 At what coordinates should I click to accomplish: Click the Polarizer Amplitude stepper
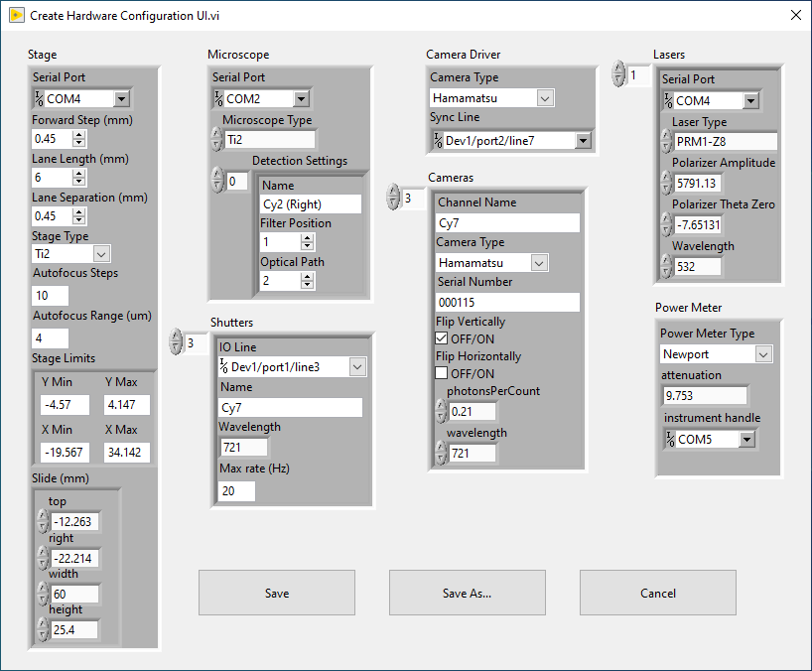667,183
